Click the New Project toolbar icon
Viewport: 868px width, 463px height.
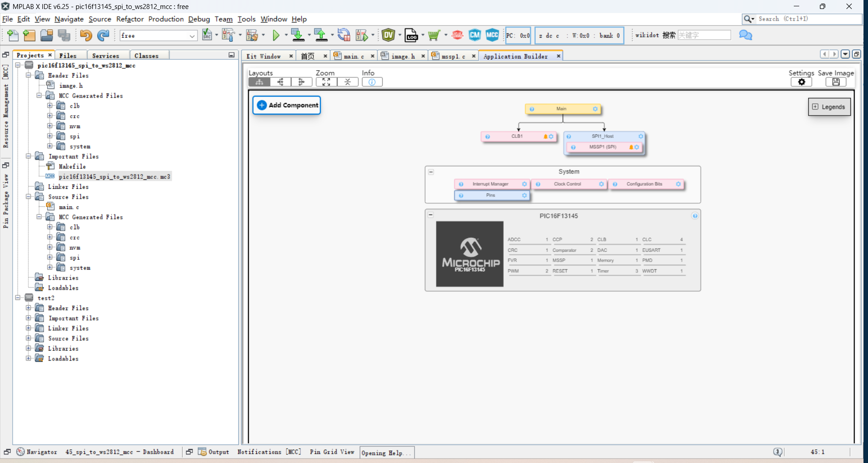(x=29, y=35)
